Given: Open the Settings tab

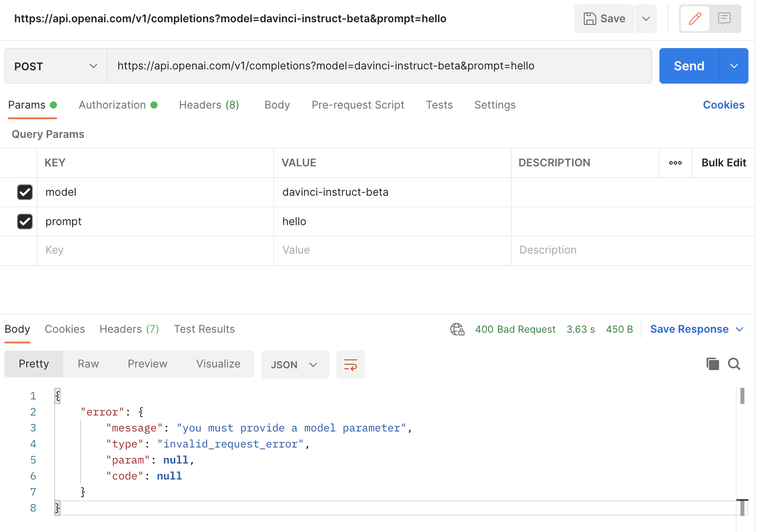Looking at the screenshot, I should coord(495,105).
